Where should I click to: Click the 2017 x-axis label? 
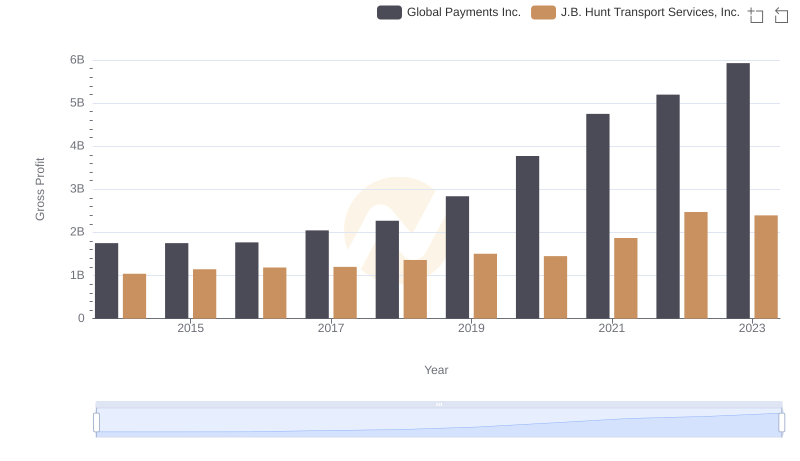click(x=331, y=328)
